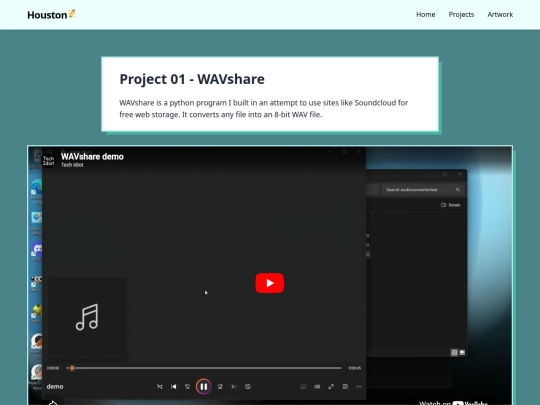Click the Houston logo star emoji

(72, 14)
